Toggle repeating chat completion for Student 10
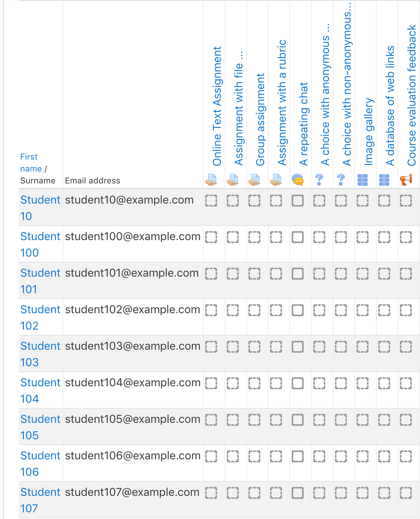 [298, 201]
